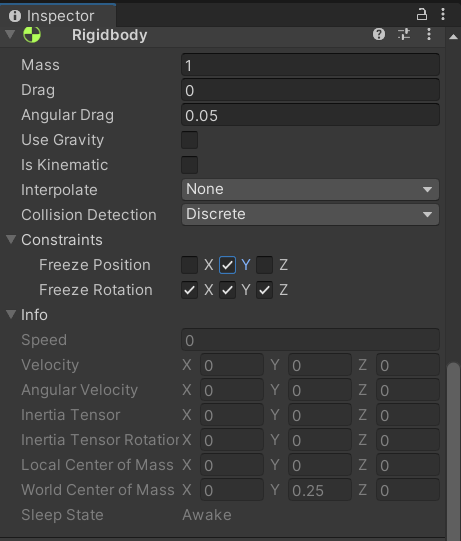Open the Collision Detection dropdown
The image size is (461, 541).
310,214
